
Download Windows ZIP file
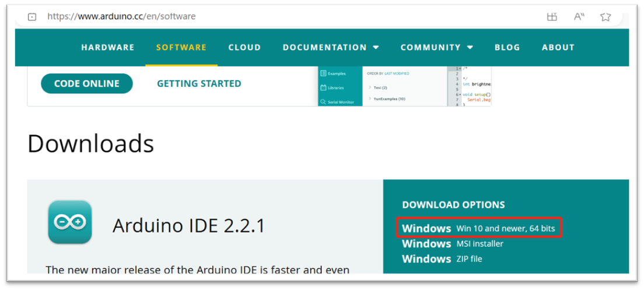coord(442,259)
